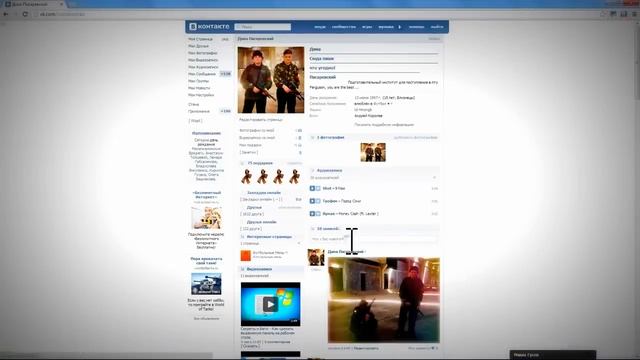Image resolution: width=640 pixels, height=360 pixels.
Task: Open the anime girl ad image
Action: [x=207, y=218]
